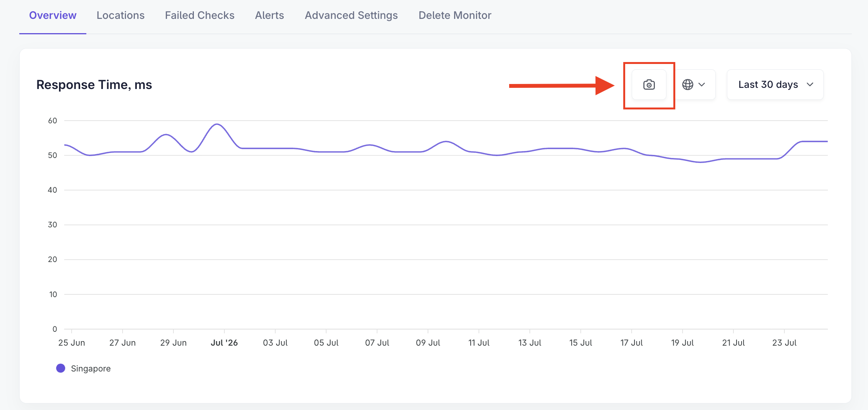Click the 25 Jun axis label
Screen dimensions: 868x410
[72, 343]
